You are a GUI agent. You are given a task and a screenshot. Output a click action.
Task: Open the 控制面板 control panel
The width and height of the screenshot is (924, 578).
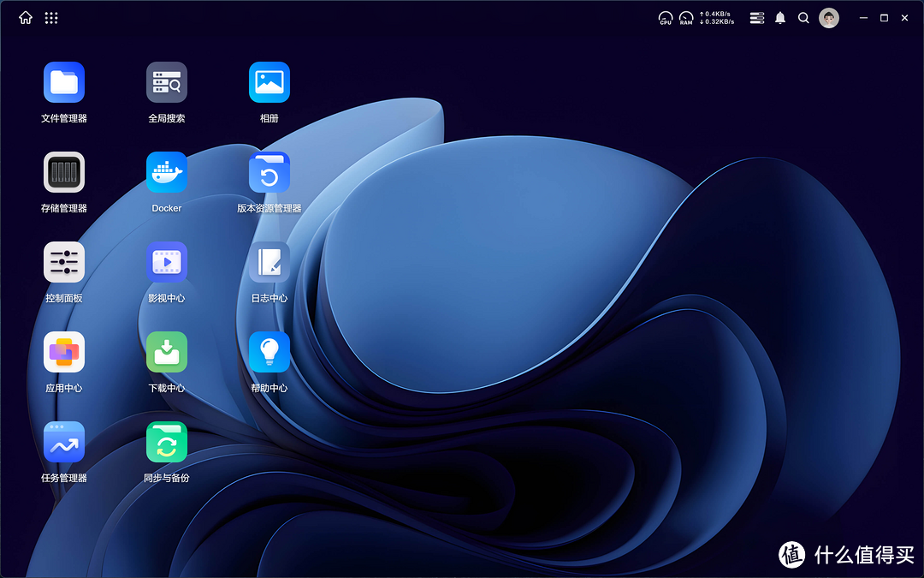(x=64, y=263)
